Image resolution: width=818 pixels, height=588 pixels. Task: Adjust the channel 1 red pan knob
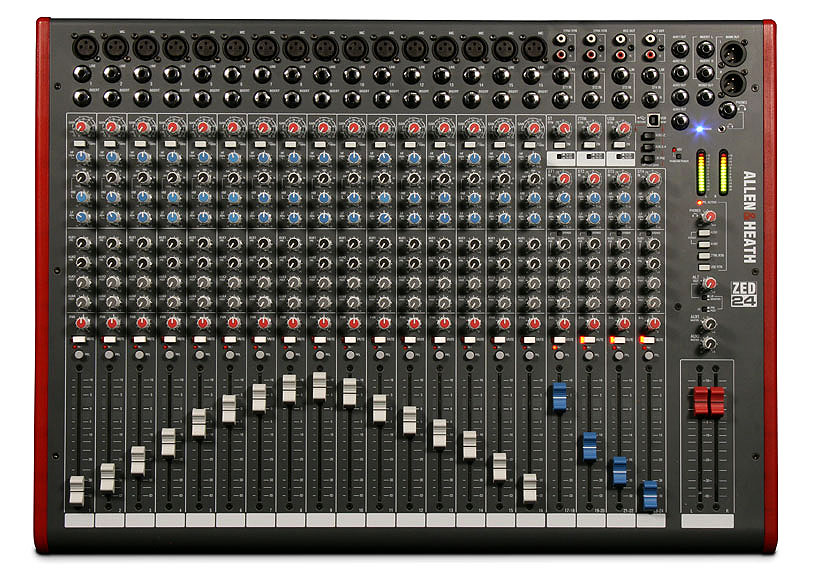[x=81, y=322]
